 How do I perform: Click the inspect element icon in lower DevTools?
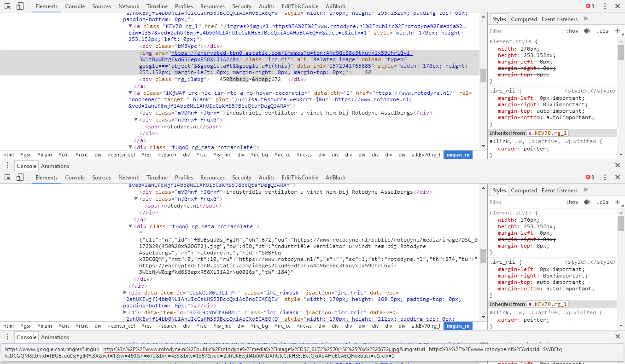coord(8,177)
